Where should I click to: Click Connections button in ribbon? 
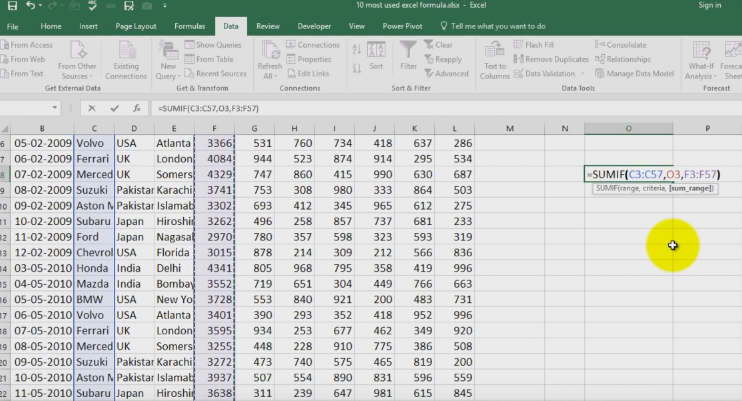click(313, 45)
